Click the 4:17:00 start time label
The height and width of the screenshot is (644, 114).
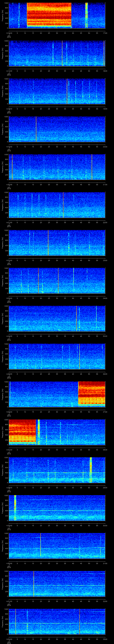9,71
